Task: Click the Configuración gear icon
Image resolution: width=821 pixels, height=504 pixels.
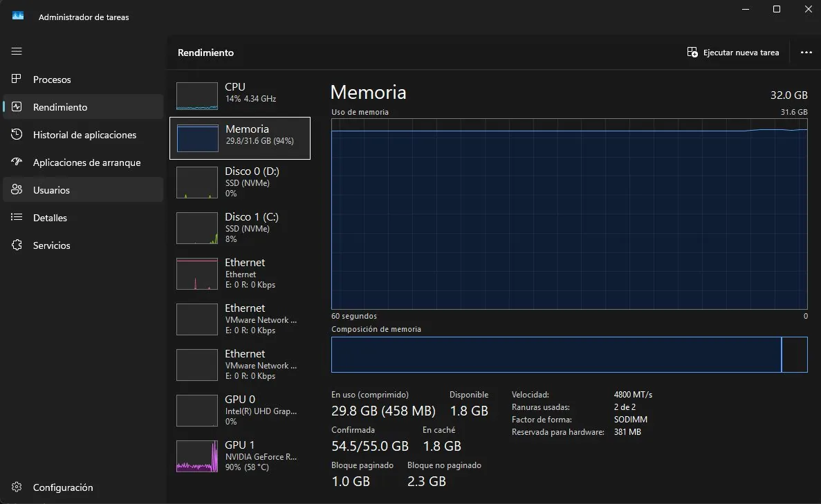Action: pos(17,487)
